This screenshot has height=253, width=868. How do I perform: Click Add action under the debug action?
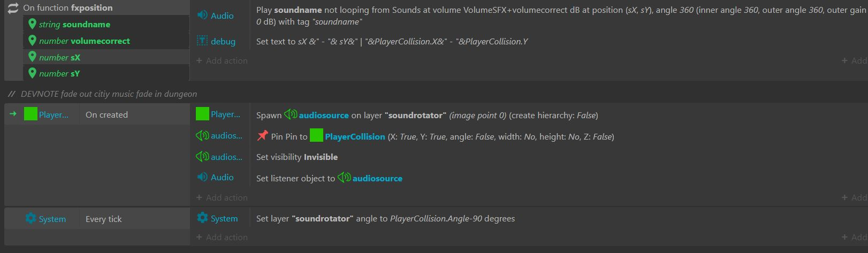(222, 60)
